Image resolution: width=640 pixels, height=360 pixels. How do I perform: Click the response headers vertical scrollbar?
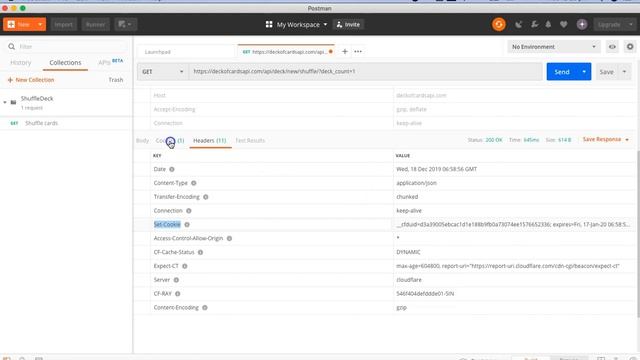tap(638, 233)
